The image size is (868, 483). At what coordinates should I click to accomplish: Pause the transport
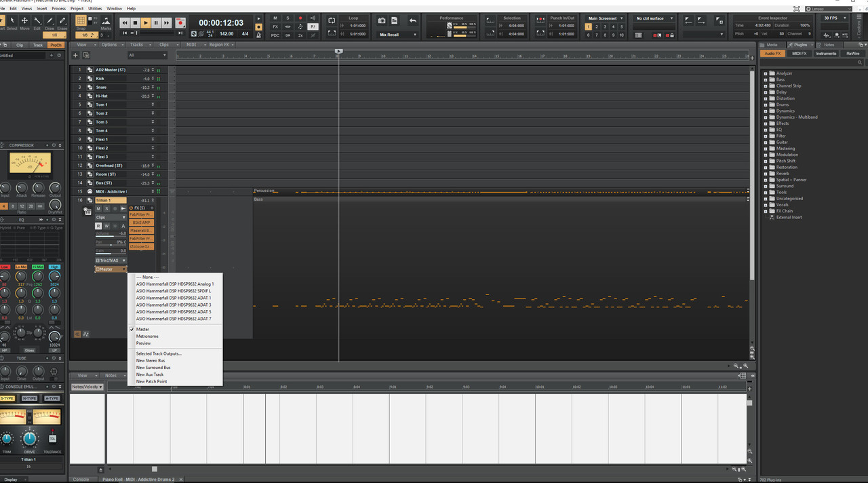click(157, 22)
